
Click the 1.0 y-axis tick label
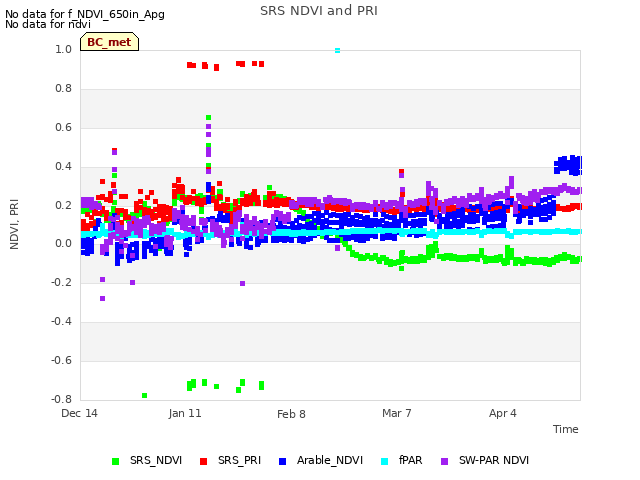[63, 49]
